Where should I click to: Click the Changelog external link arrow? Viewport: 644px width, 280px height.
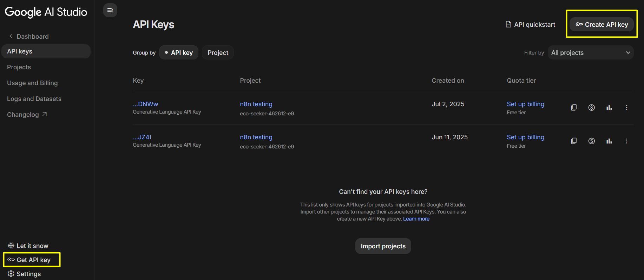click(45, 114)
